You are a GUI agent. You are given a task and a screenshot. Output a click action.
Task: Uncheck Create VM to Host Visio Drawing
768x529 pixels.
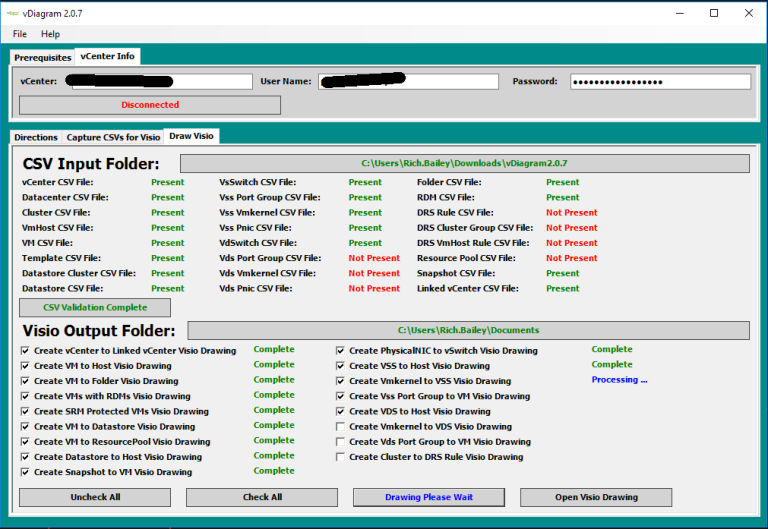coord(25,366)
